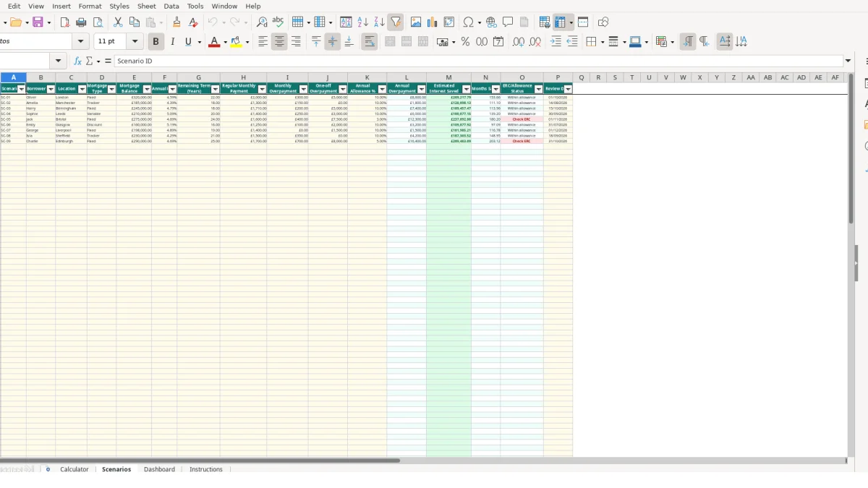Toggle Align Left

263,42
